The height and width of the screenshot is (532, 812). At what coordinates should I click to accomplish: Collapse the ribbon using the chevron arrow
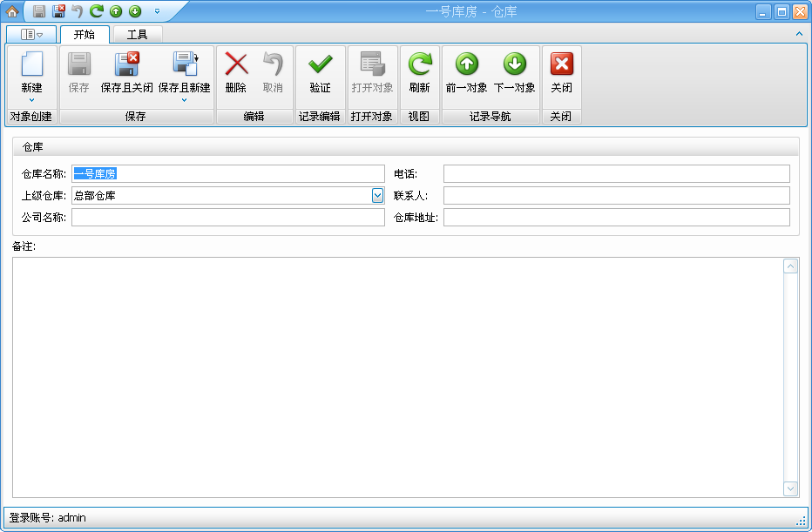pos(799,33)
